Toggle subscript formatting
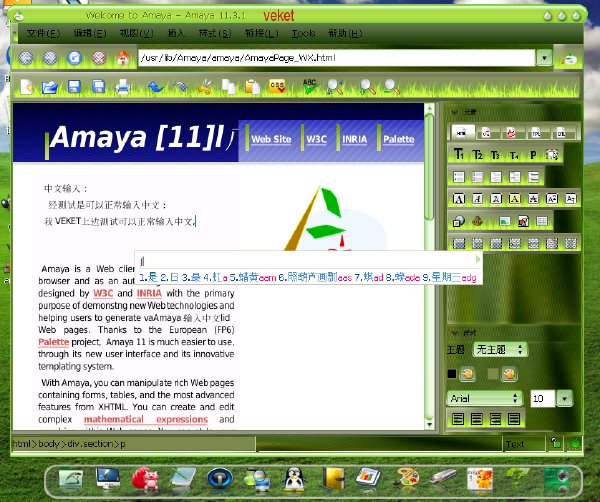This screenshot has width=600, height=502. click(571, 199)
